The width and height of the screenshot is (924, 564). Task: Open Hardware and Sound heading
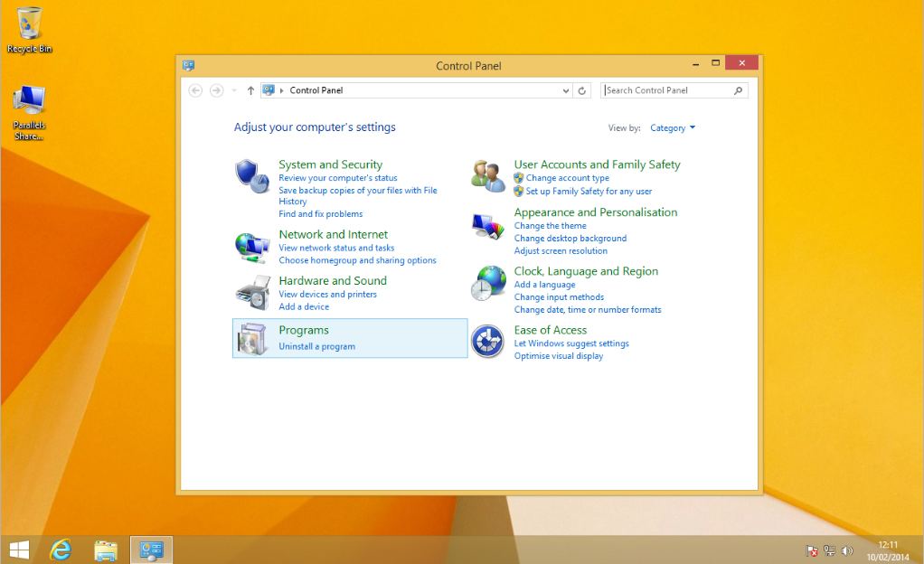333,280
